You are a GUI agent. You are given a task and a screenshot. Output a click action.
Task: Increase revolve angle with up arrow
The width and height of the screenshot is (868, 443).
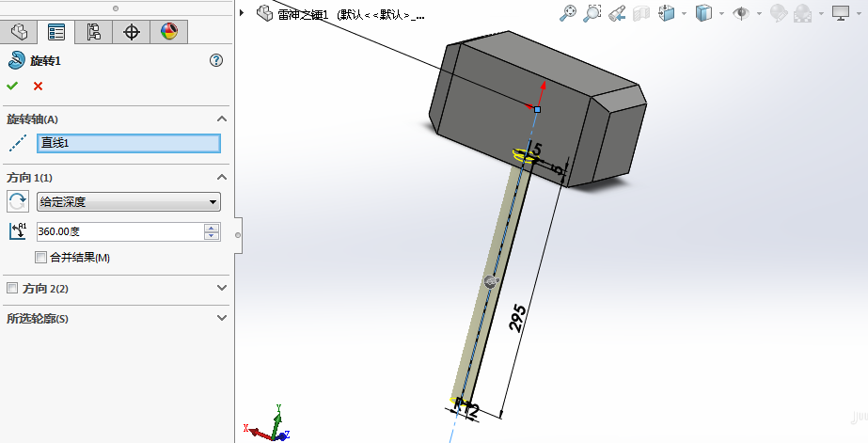[x=212, y=228]
